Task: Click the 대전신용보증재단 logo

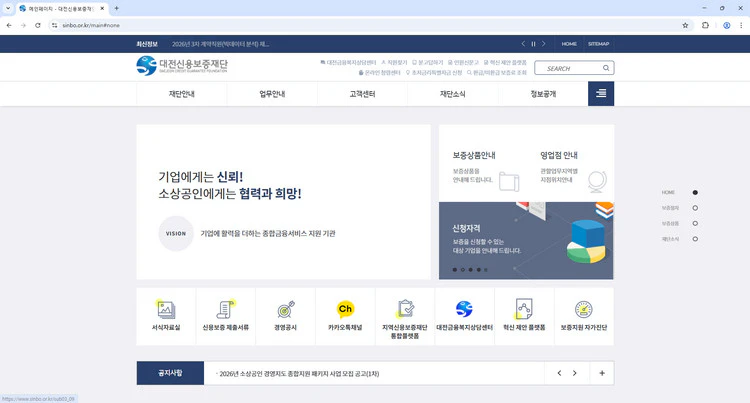Action: pos(182,65)
